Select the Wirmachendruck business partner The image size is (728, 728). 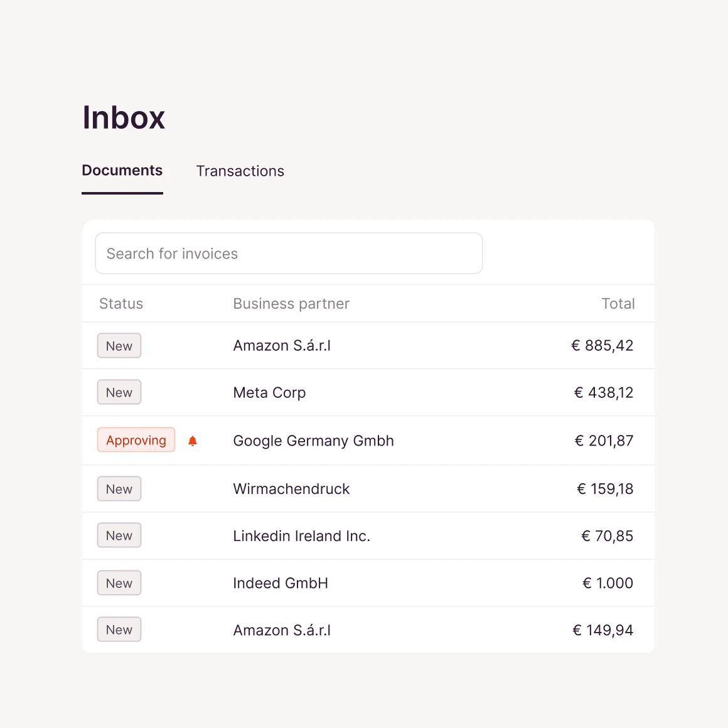(x=291, y=490)
